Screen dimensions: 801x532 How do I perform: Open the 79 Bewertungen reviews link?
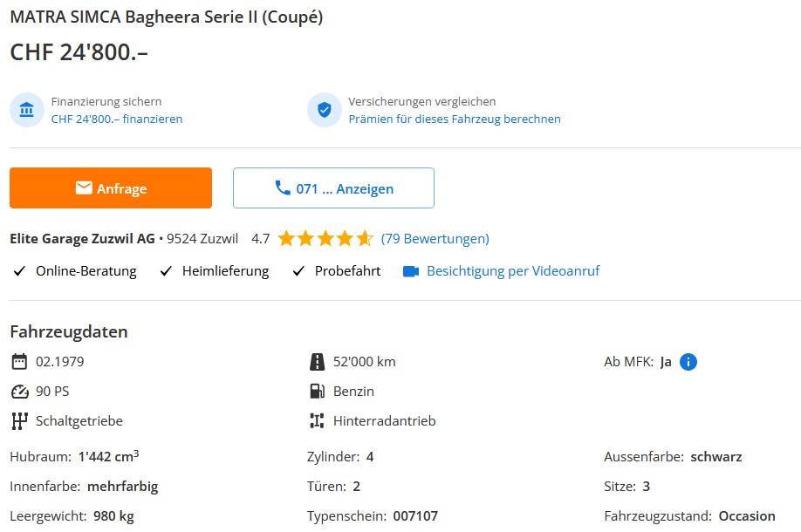coord(435,238)
